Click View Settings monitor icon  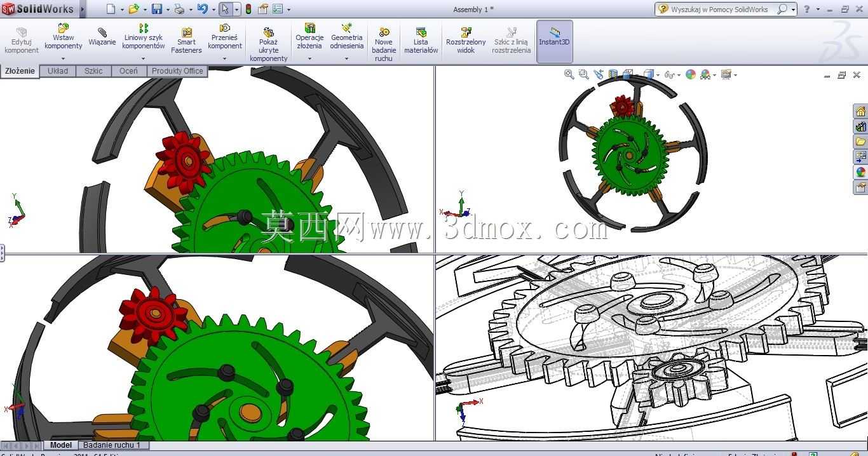726,74
